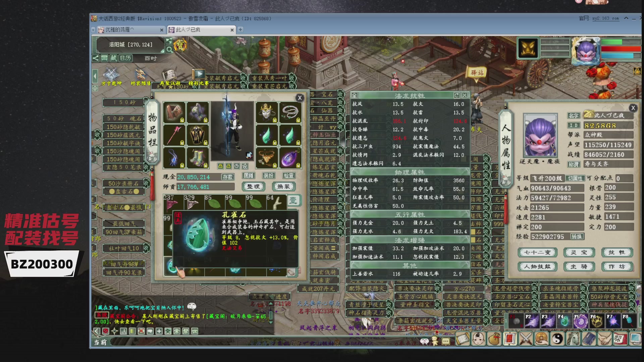The image size is (644, 362).
Task: Click the 精彩比赛 video icon
Action: coord(199,77)
